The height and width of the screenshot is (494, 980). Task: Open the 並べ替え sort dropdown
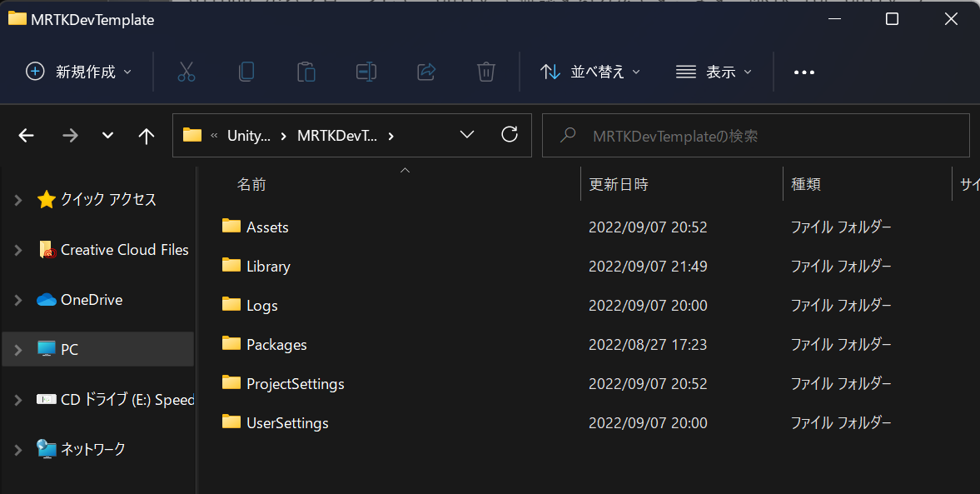[x=590, y=72]
